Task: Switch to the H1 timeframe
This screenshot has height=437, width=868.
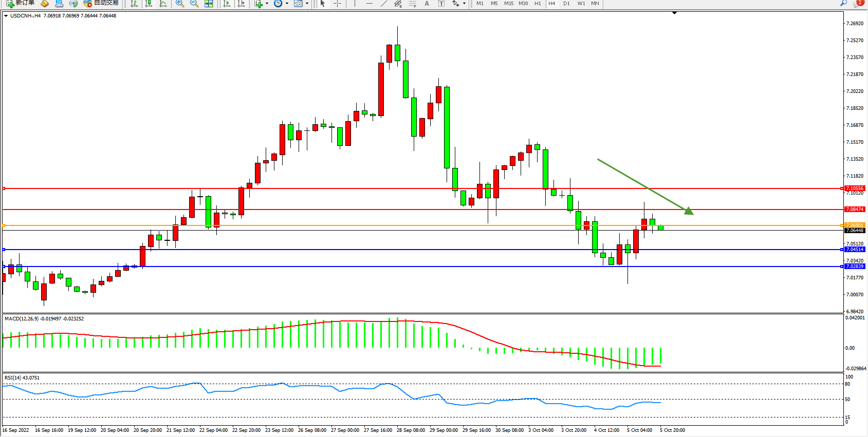Action: (538, 4)
